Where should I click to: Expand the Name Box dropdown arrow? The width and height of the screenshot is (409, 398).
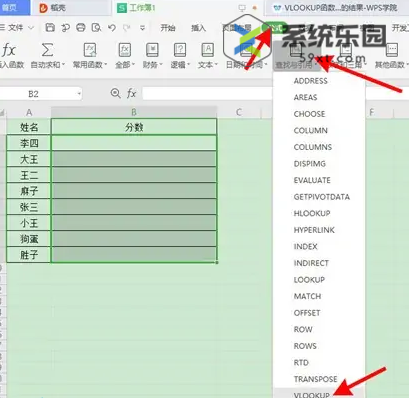[79, 94]
